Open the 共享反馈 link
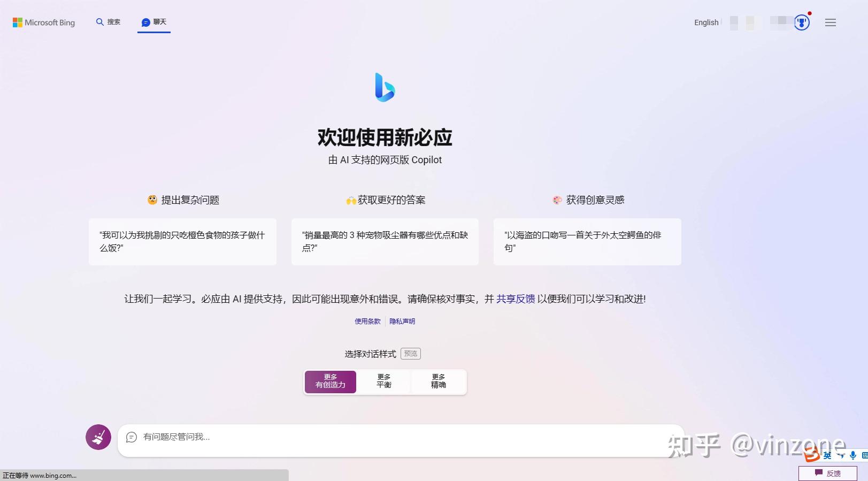Viewport: 868px width, 481px height. 516,299
